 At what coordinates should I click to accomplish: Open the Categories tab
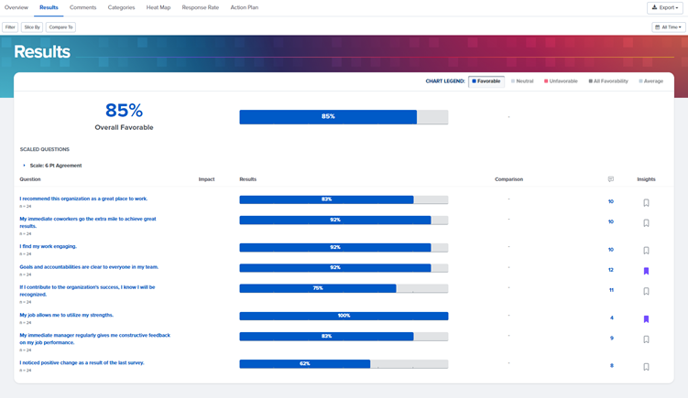pos(122,7)
